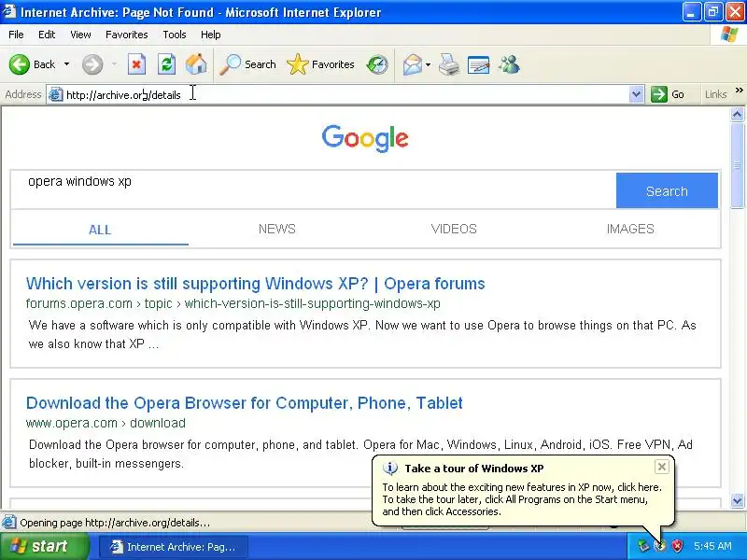Open Download the Opera Browser result link
This screenshot has height=560, width=747.
click(x=244, y=403)
